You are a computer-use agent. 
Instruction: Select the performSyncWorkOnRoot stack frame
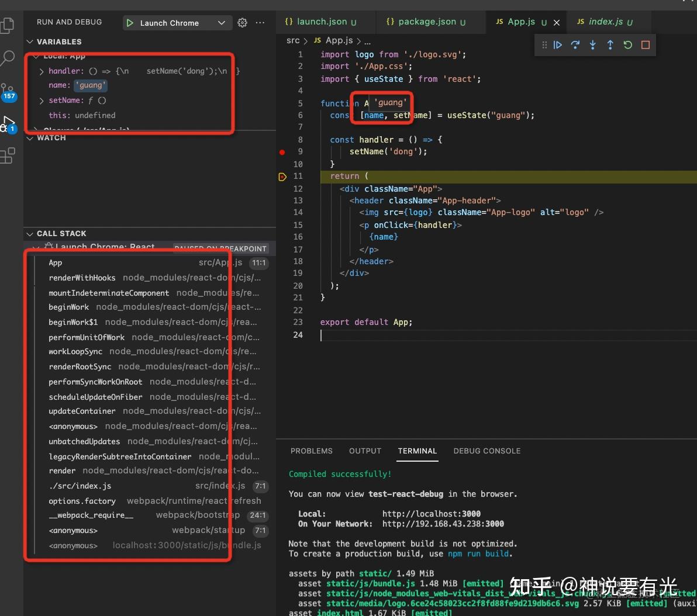150,382
